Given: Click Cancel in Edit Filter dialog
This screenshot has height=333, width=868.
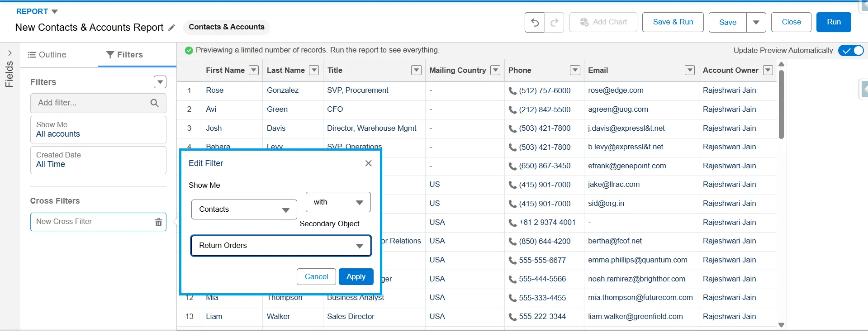Looking at the screenshot, I should (316, 277).
